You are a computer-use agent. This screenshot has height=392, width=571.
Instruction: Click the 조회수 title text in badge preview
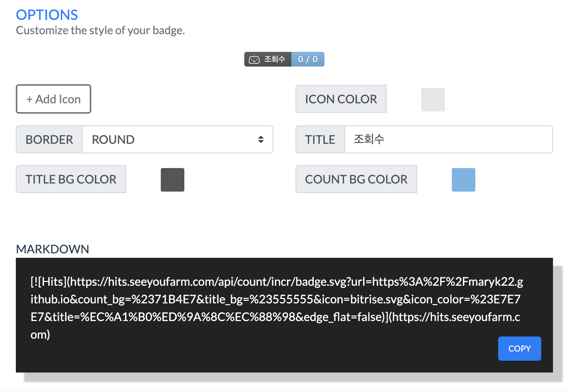tap(275, 59)
